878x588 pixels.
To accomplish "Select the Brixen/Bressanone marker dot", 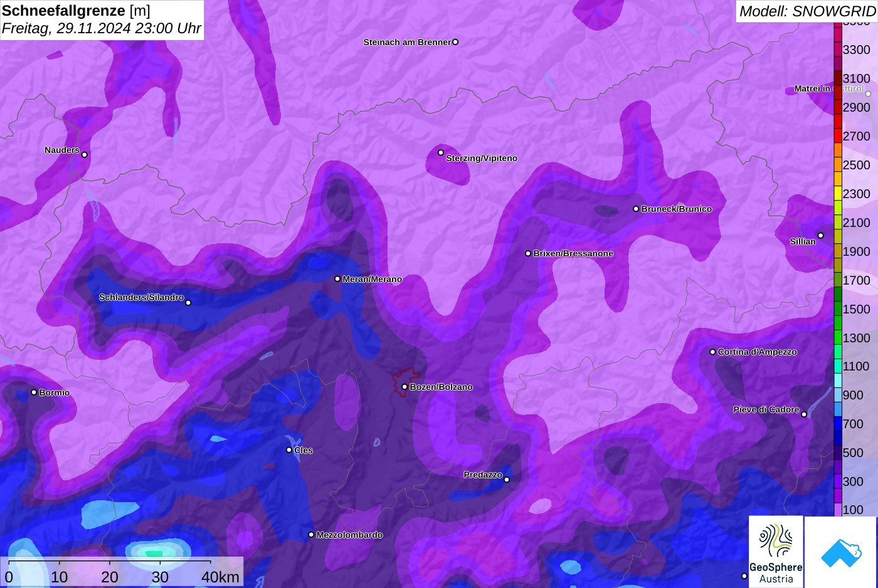I will tap(528, 253).
